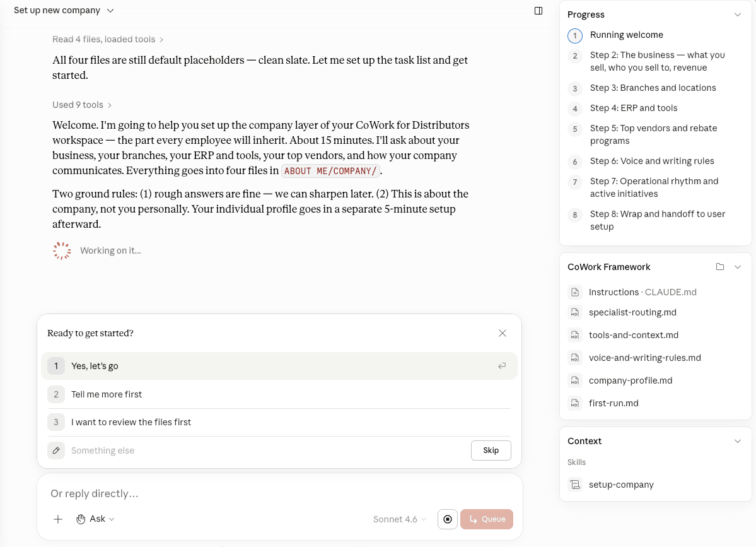Open the setup-company skill

[x=621, y=485]
